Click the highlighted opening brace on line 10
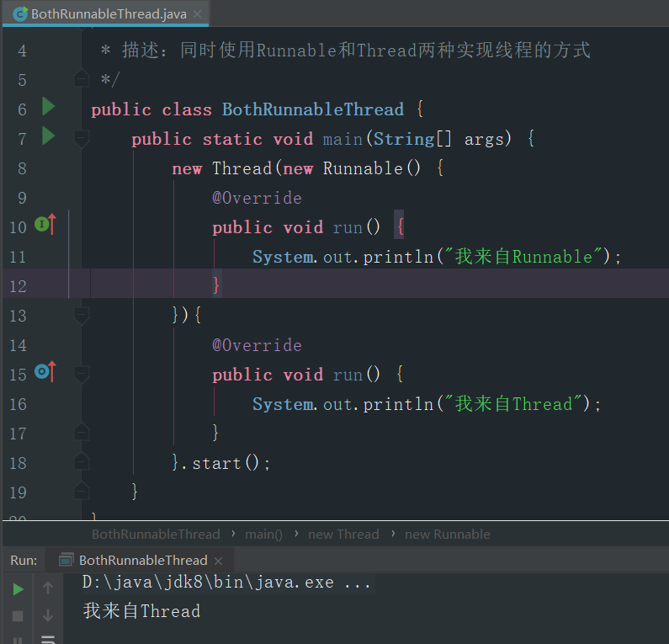 pyautogui.click(x=400, y=226)
